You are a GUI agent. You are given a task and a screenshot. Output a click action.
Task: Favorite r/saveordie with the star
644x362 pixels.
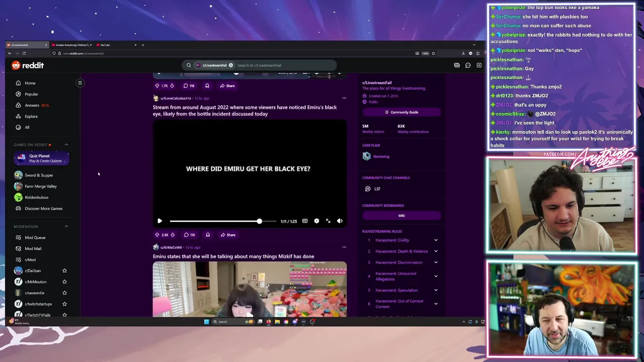pos(64,293)
